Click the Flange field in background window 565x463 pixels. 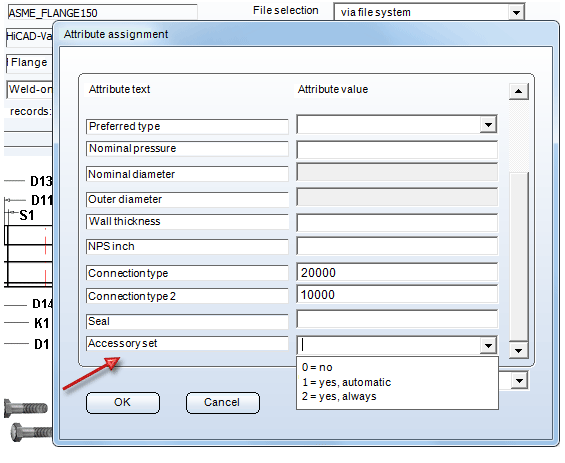(30, 63)
